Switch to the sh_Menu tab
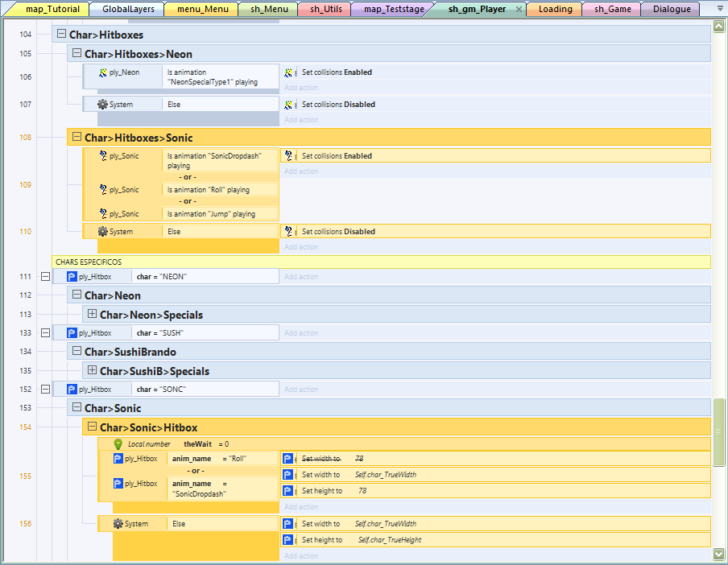The image size is (728, 565). click(x=268, y=10)
